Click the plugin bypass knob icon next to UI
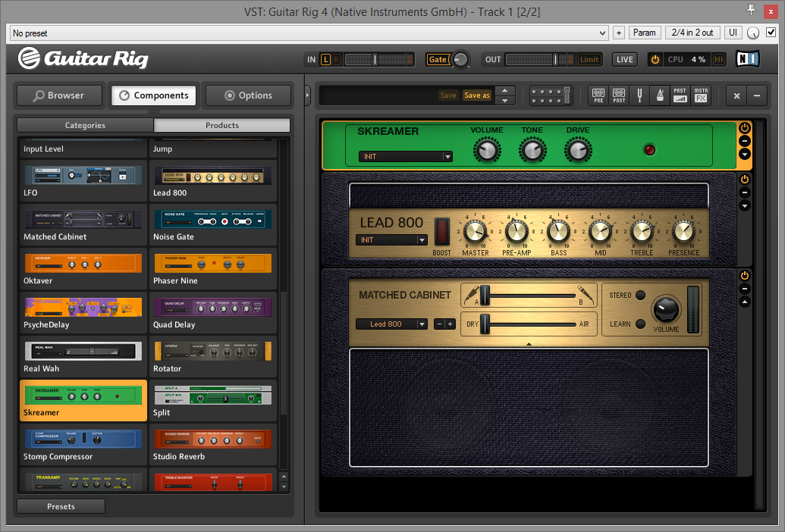Screen dimensions: 785x532 (752, 33)
